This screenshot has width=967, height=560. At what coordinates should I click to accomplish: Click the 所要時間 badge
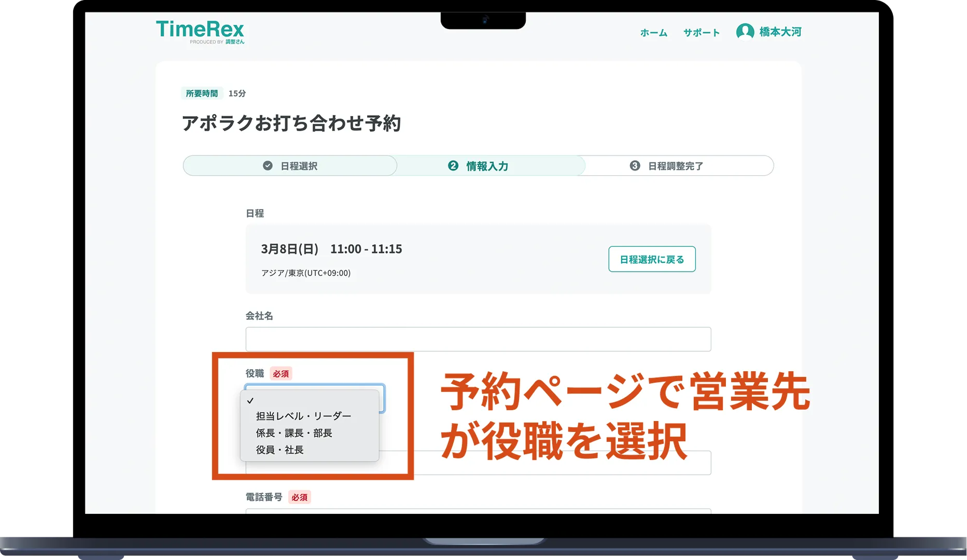(203, 93)
